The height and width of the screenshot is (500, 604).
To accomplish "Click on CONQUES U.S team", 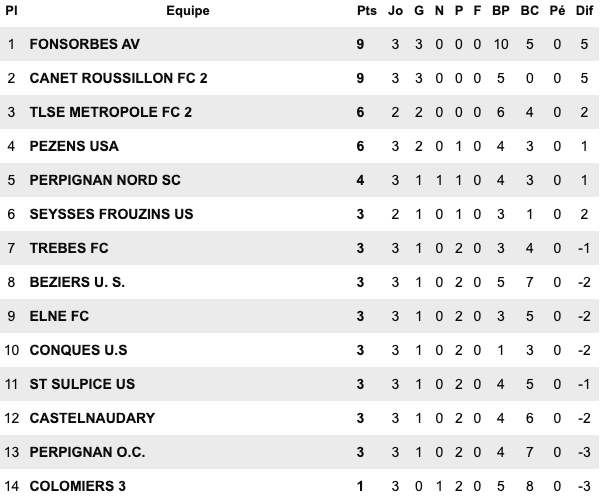I will pyautogui.click(x=78, y=350).
